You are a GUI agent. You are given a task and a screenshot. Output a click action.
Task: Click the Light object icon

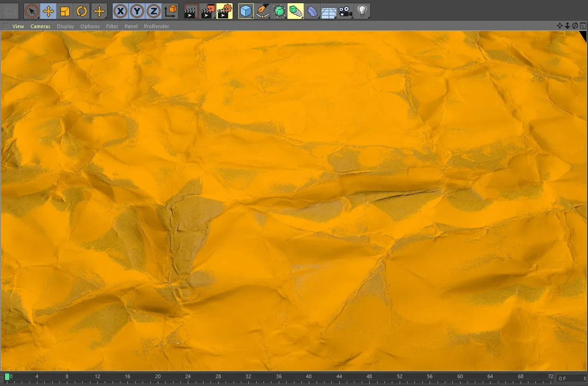(x=362, y=11)
